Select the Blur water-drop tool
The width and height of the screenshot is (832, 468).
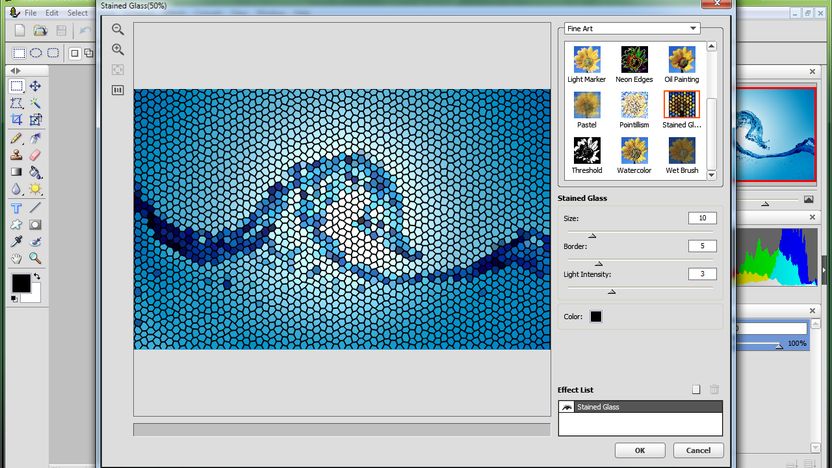(16, 189)
